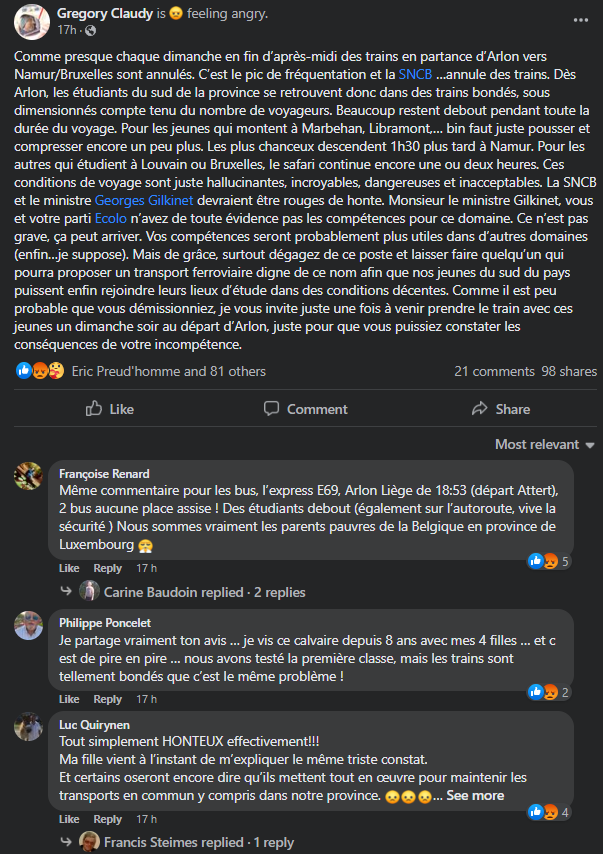Click Philippe Poncelet's avatar
This screenshot has width=603, height=854.
point(28,625)
